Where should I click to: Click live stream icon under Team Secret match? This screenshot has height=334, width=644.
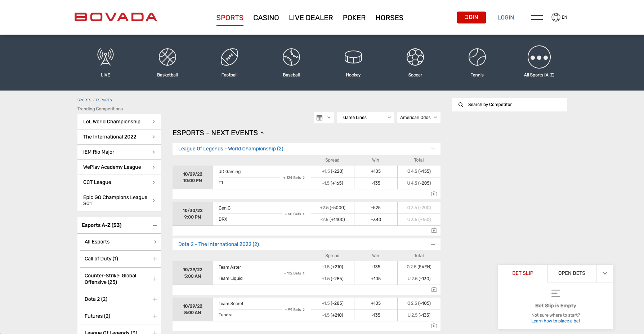434,326
